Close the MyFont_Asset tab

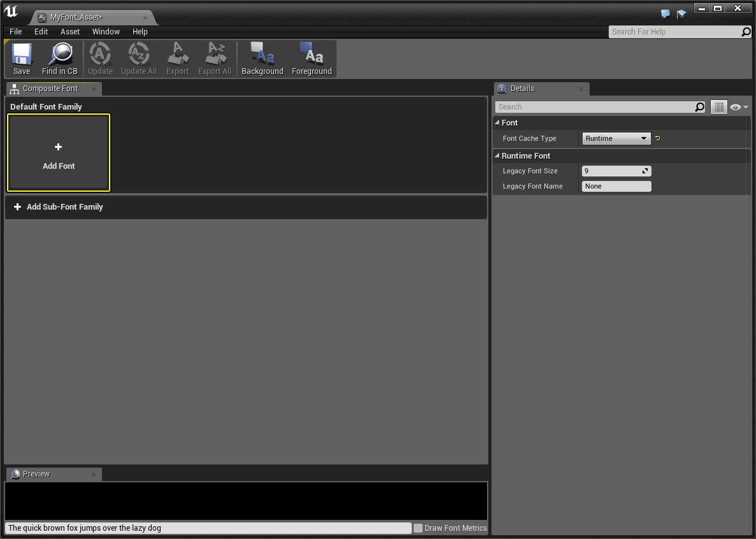click(145, 18)
